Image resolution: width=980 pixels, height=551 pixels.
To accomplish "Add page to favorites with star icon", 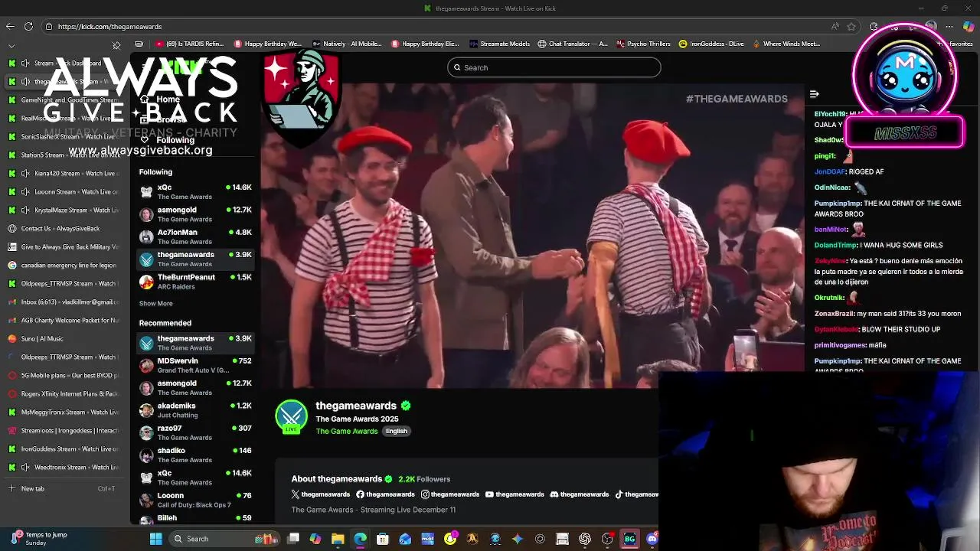I will coord(851,26).
